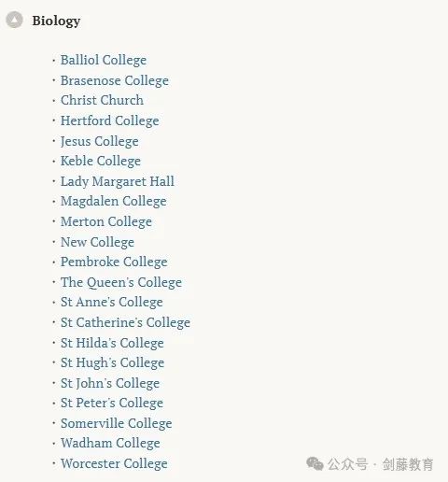Screen dimensions: 448x482
Task: Click the Magdalen College link
Action: pos(114,202)
